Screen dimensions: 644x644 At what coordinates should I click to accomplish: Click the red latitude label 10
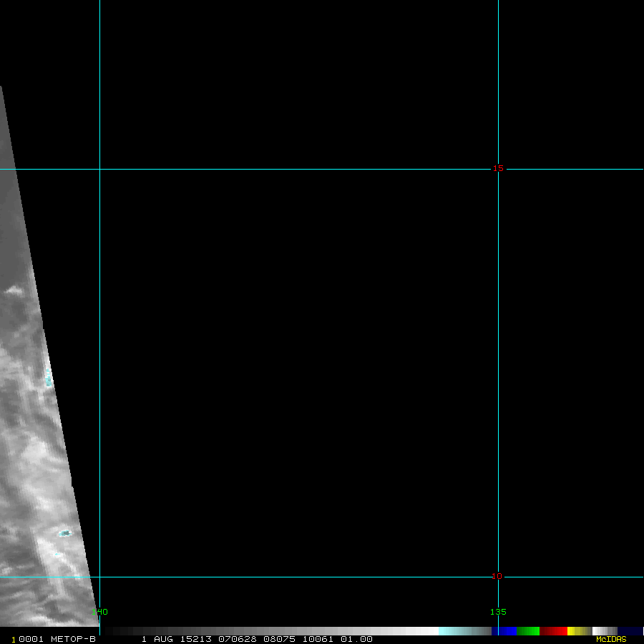coord(498,576)
